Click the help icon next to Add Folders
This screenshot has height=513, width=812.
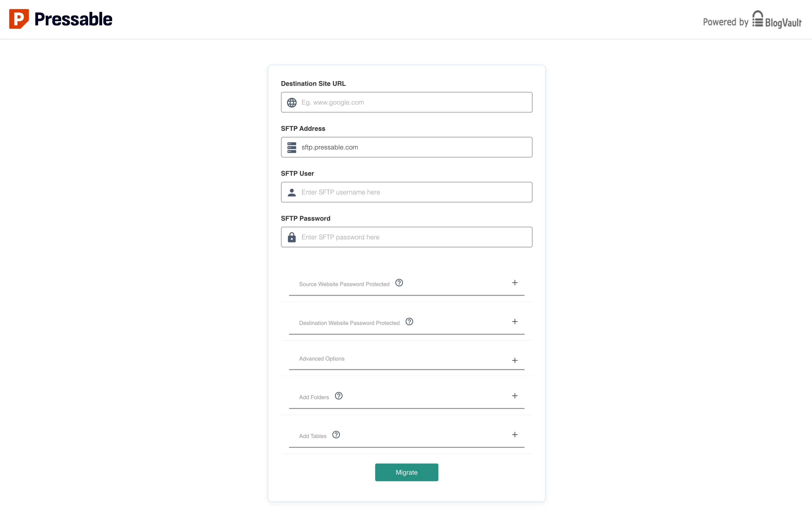[339, 396]
